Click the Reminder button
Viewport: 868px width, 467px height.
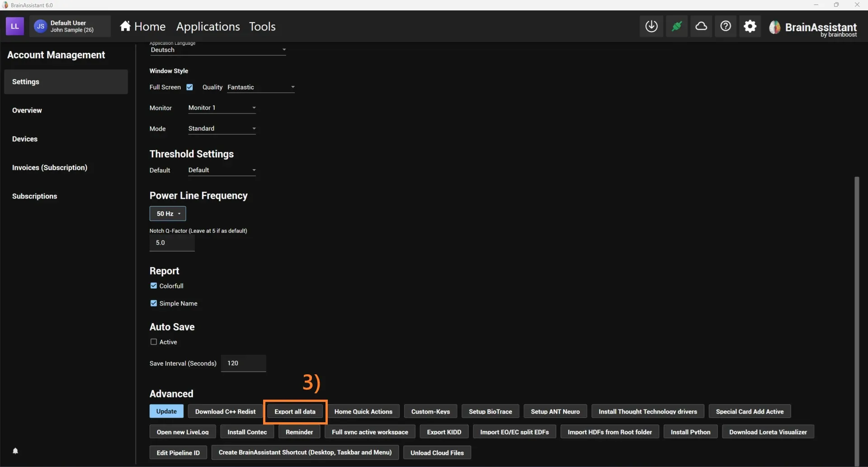pyautogui.click(x=299, y=432)
